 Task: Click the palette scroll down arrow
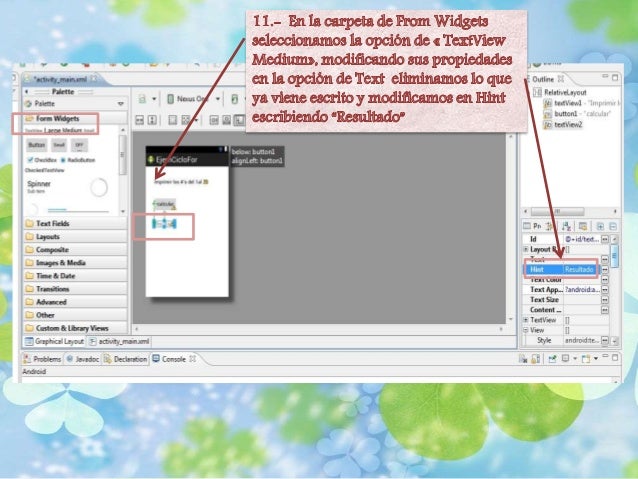(x=123, y=212)
